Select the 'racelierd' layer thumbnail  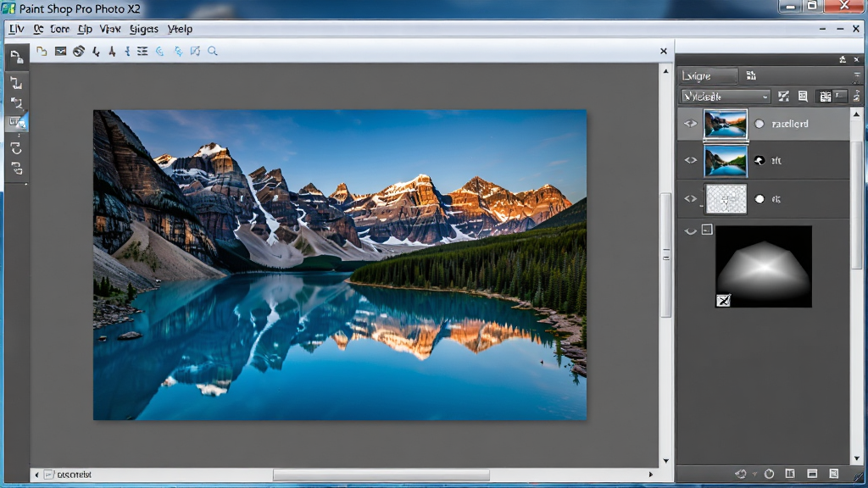pyautogui.click(x=726, y=124)
